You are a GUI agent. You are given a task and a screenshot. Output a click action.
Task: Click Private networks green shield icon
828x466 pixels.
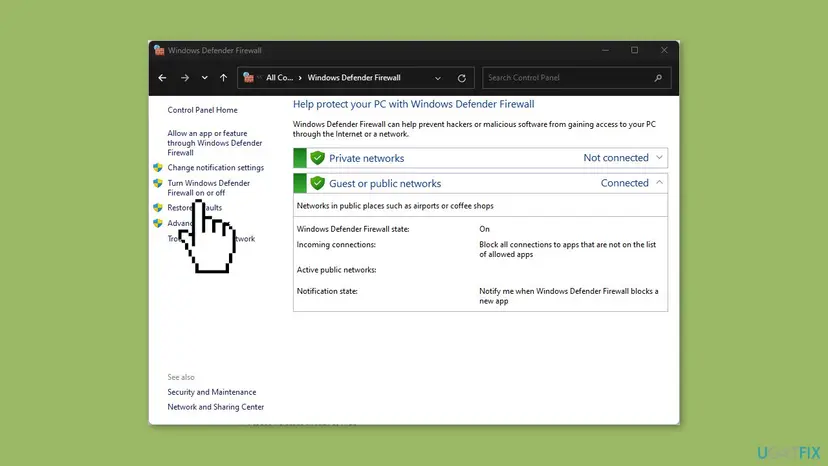click(317, 157)
